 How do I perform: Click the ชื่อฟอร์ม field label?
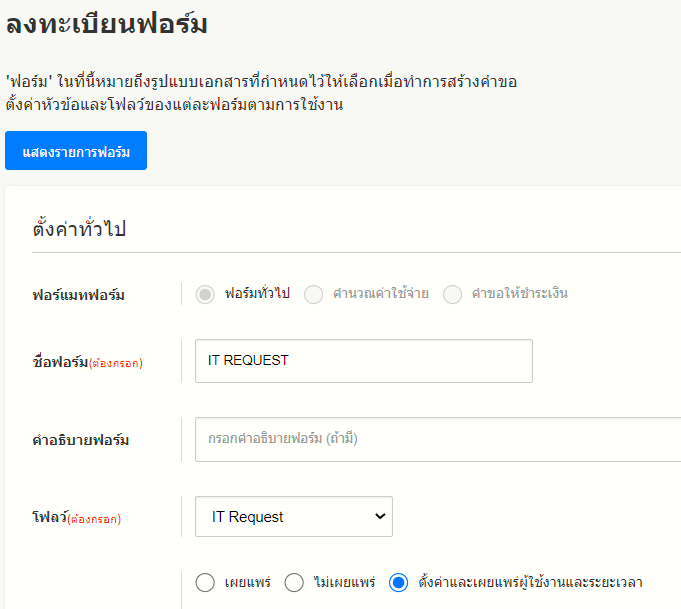60,362
